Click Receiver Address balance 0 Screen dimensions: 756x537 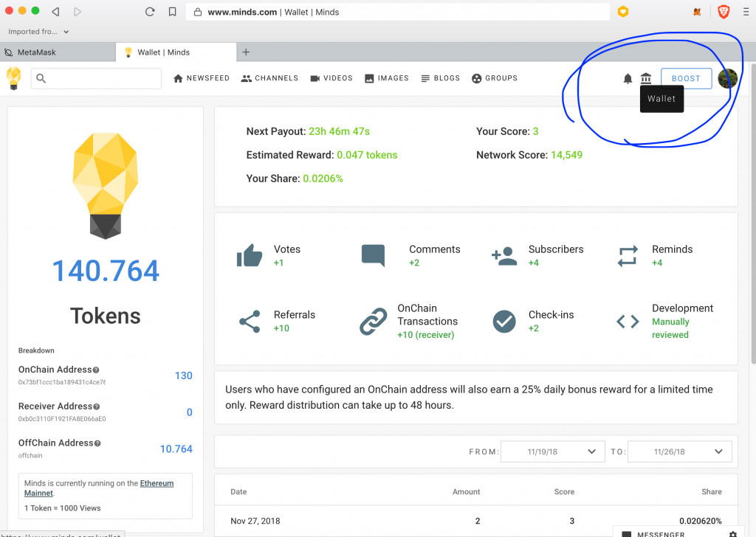pyautogui.click(x=190, y=412)
